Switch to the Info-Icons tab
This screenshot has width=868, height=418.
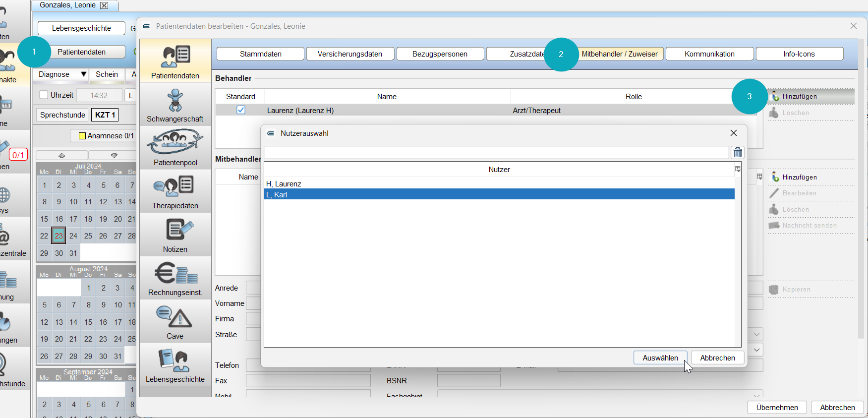click(x=799, y=54)
